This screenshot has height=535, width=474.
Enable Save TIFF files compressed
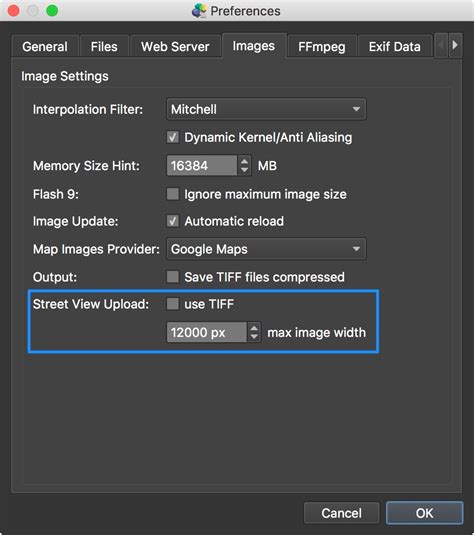coord(173,277)
